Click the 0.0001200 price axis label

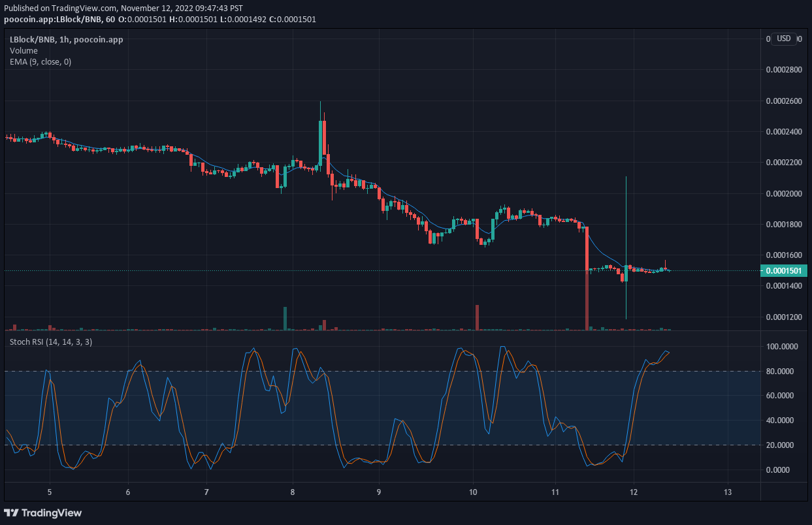[784, 317]
